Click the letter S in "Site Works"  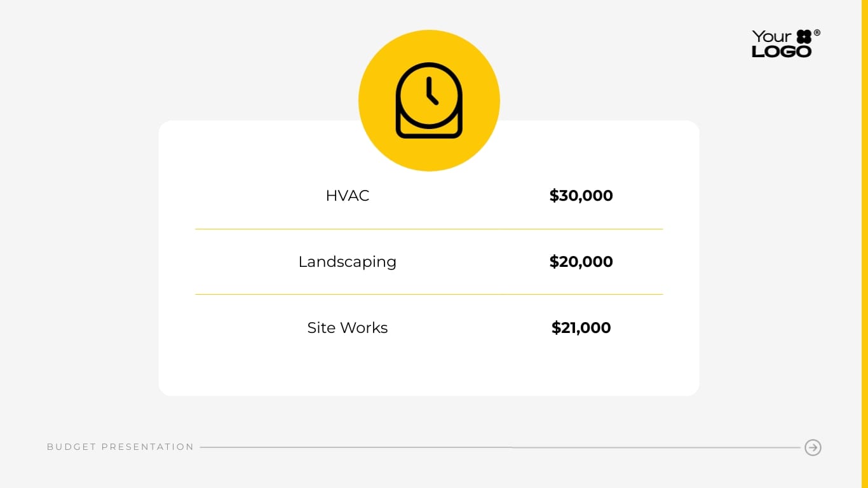pyautogui.click(x=312, y=328)
